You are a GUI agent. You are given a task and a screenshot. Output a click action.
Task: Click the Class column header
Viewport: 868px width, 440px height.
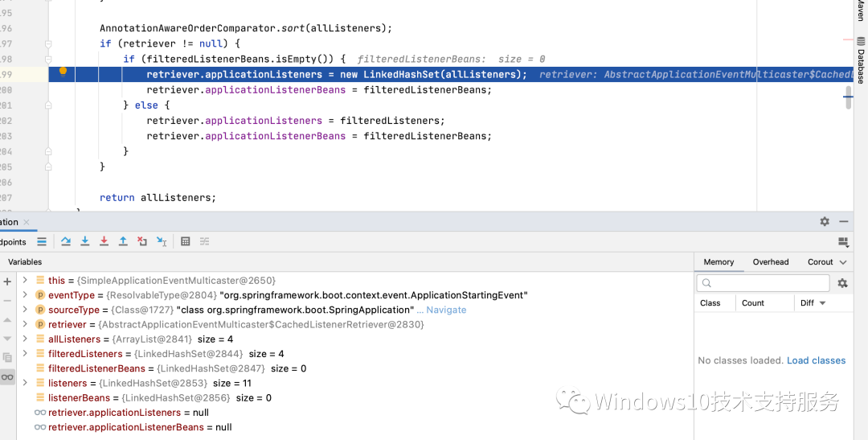tap(710, 303)
